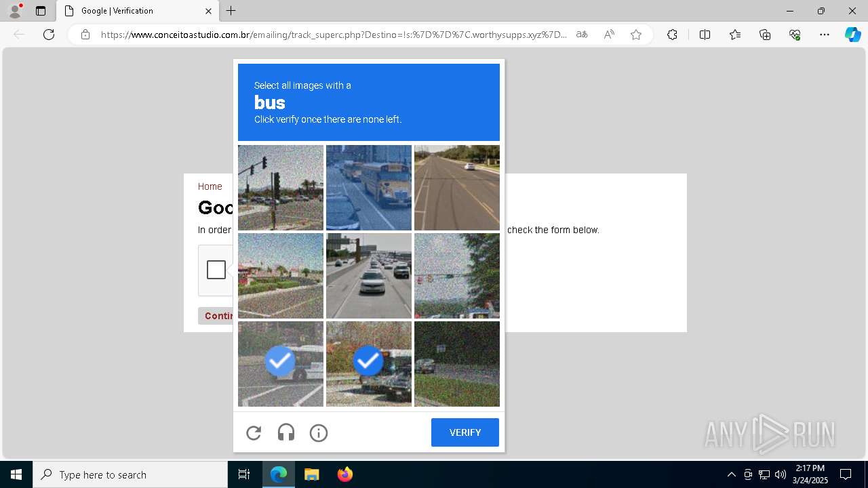Launch Copilot sidebar
868x488 pixels.
coord(852,35)
